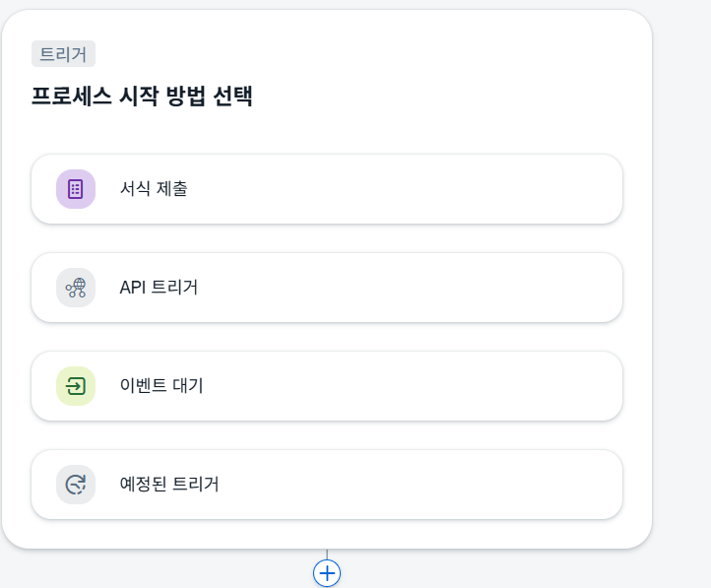Click the circular clock icon for 예정된 트리거
The height and width of the screenshot is (588, 711).
tap(76, 485)
